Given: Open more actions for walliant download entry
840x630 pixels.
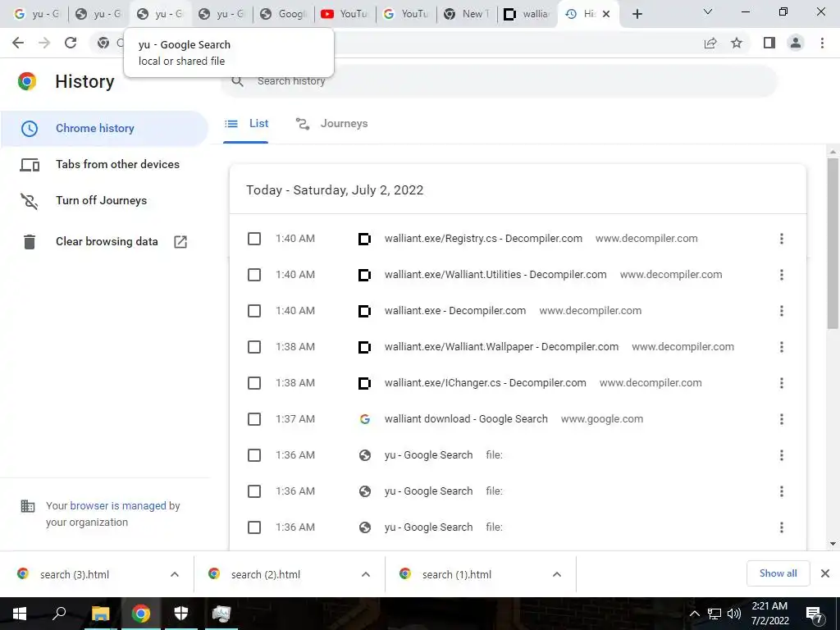Looking at the screenshot, I should [782, 419].
